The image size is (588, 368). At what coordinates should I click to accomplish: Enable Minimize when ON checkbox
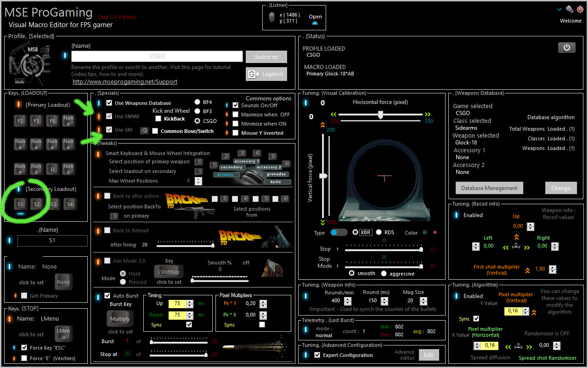click(x=236, y=124)
